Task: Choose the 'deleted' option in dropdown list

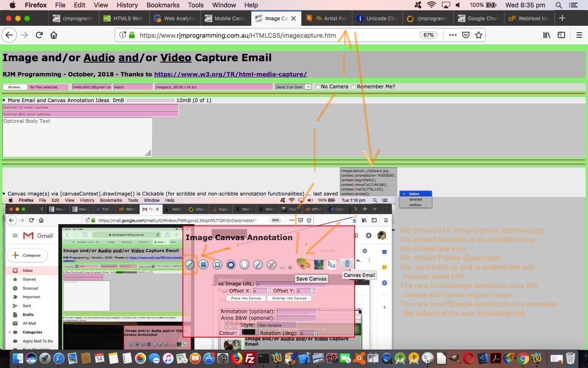Action: tap(415, 199)
